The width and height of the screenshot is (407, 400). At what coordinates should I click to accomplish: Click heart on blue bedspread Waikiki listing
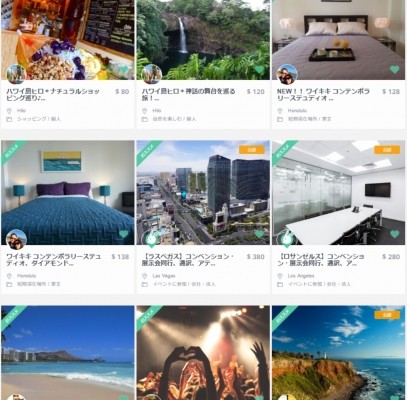click(x=124, y=234)
